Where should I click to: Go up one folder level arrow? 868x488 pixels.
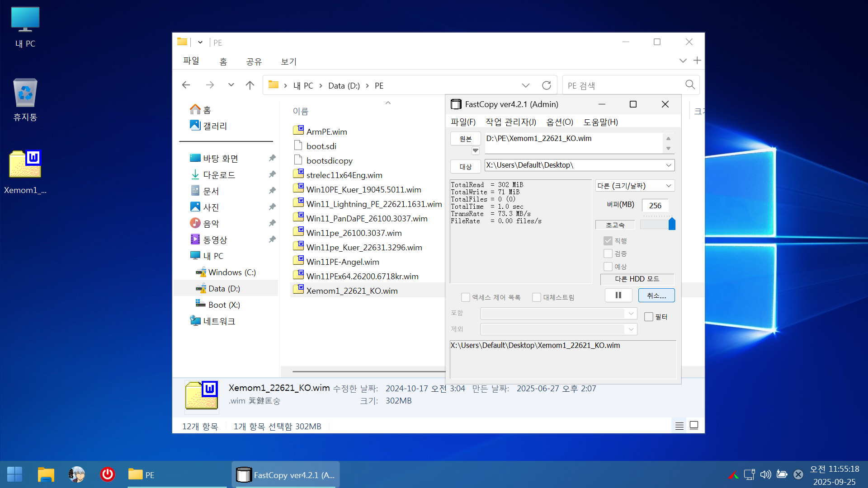[250, 85]
